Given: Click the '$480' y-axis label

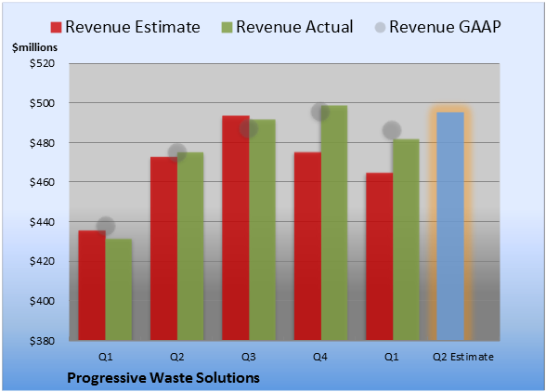Looking at the screenshot, I should (x=42, y=143).
